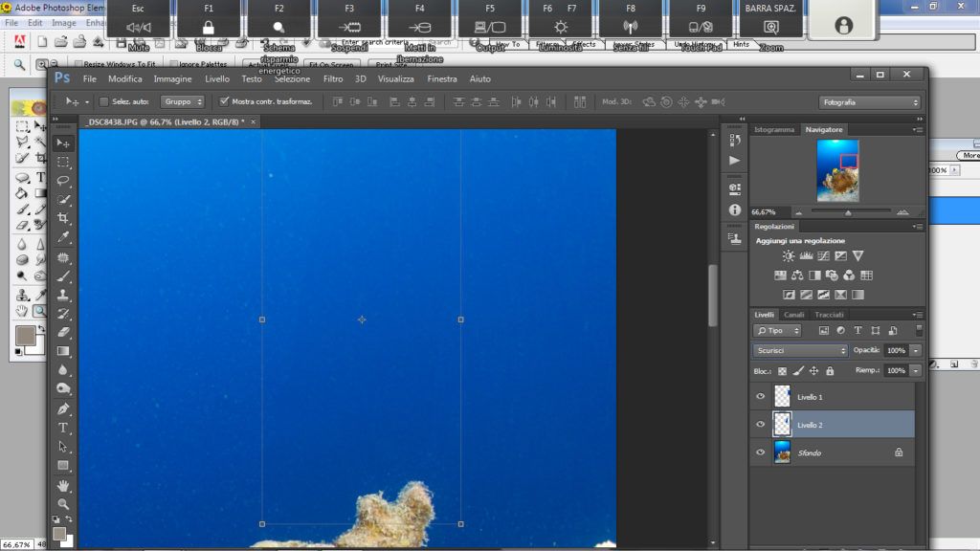Open the Fotografia workspace dropdown
This screenshot has width=980, height=551.
pyautogui.click(x=869, y=102)
